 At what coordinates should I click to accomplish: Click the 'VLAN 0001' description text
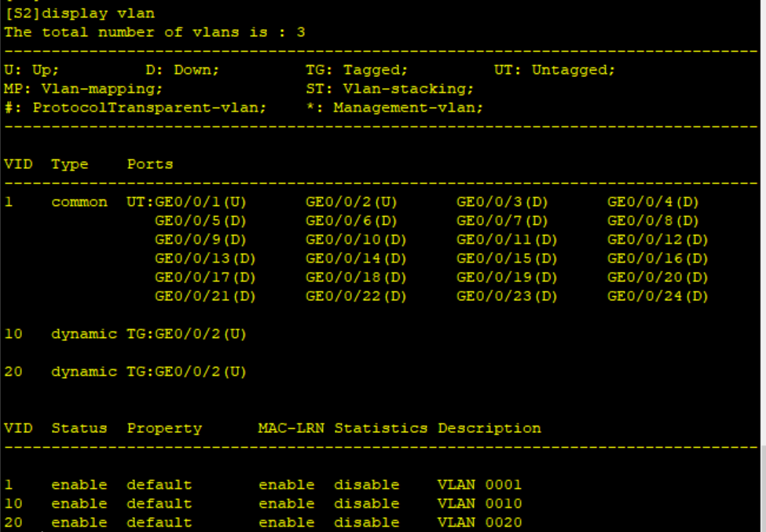(479, 485)
